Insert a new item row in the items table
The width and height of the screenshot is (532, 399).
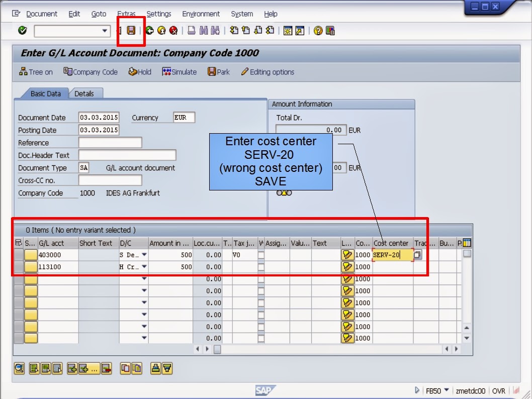coord(71,368)
